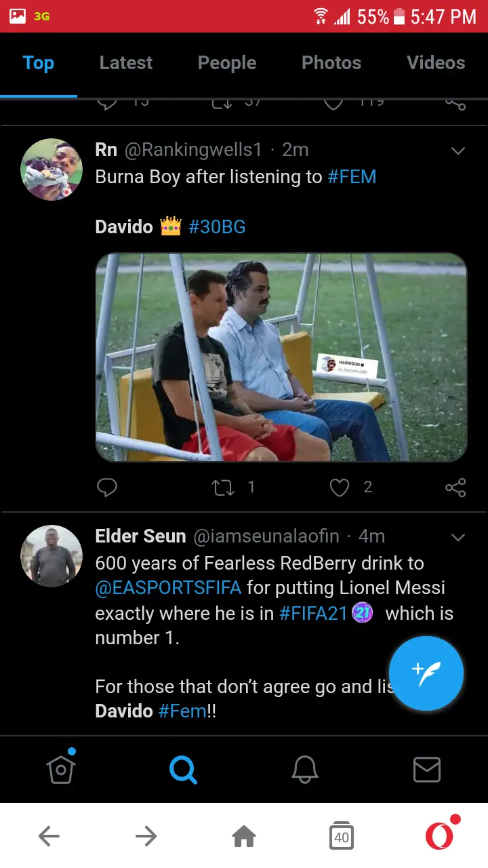This screenshot has width=488, height=868.
Task: Switch to the People tab
Action: [x=227, y=63]
